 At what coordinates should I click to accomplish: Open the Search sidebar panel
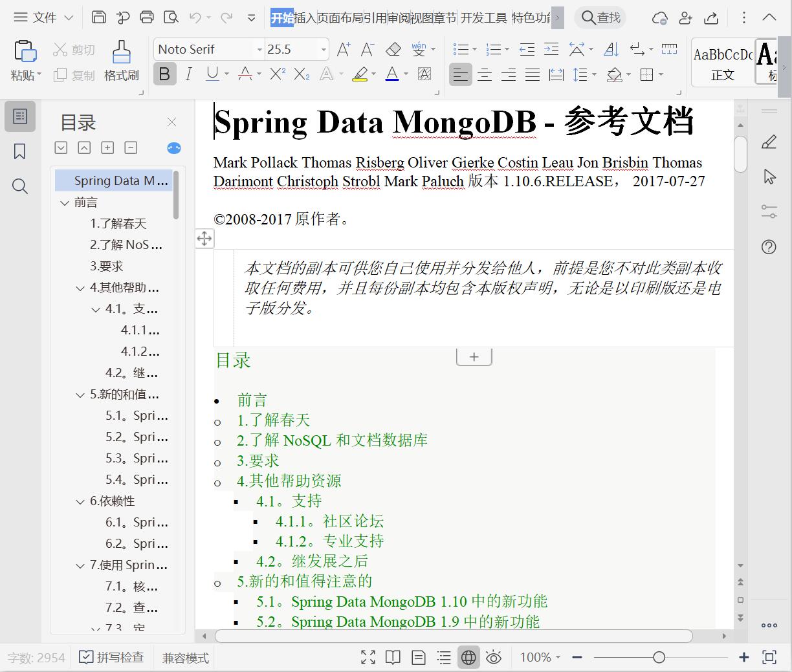(x=20, y=187)
